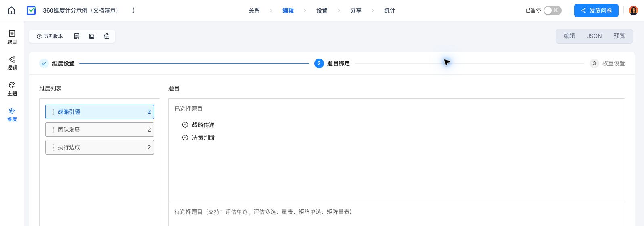644x226 pixels.
Task: Select the 编辑 view mode tab
Action: 569,36
